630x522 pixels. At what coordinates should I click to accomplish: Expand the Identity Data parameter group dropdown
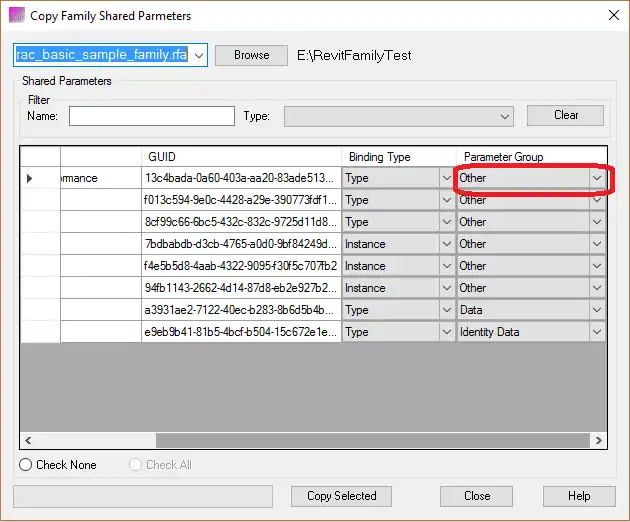click(597, 333)
